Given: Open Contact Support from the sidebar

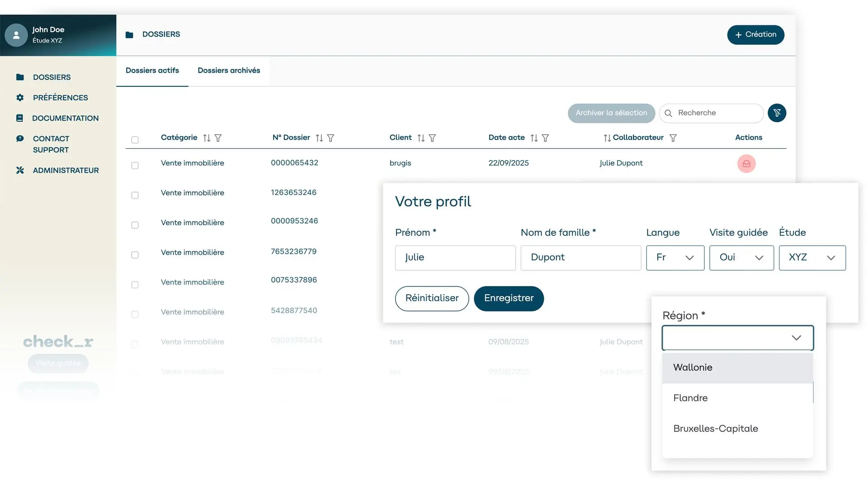Looking at the screenshot, I should click(x=20, y=138).
